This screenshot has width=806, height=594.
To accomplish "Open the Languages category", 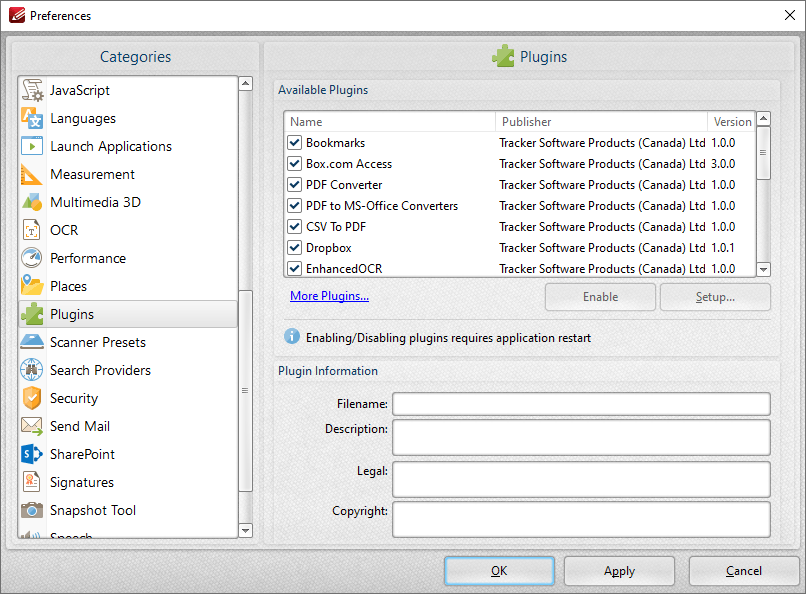I will pos(128,118).
